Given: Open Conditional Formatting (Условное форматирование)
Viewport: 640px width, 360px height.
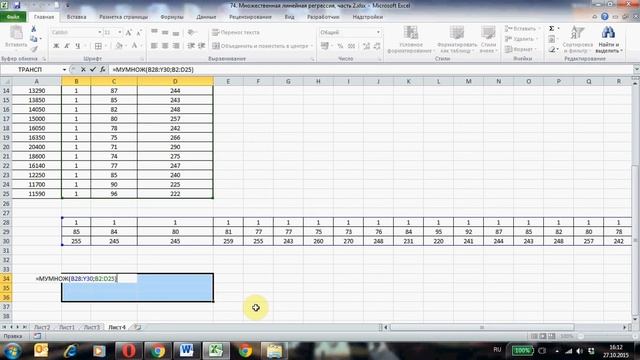Looking at the screenshot, I should (410, 39).
